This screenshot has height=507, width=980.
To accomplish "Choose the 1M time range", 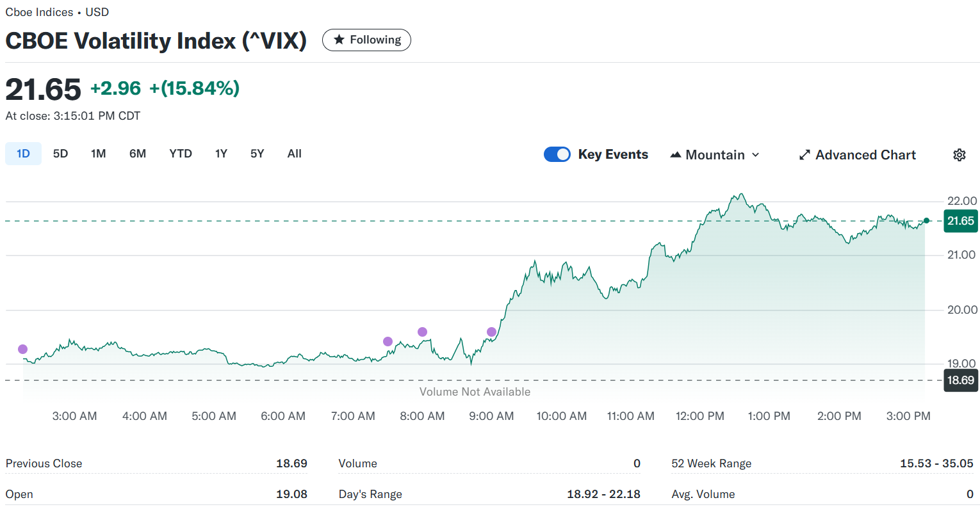I will (x=98, y=154).
